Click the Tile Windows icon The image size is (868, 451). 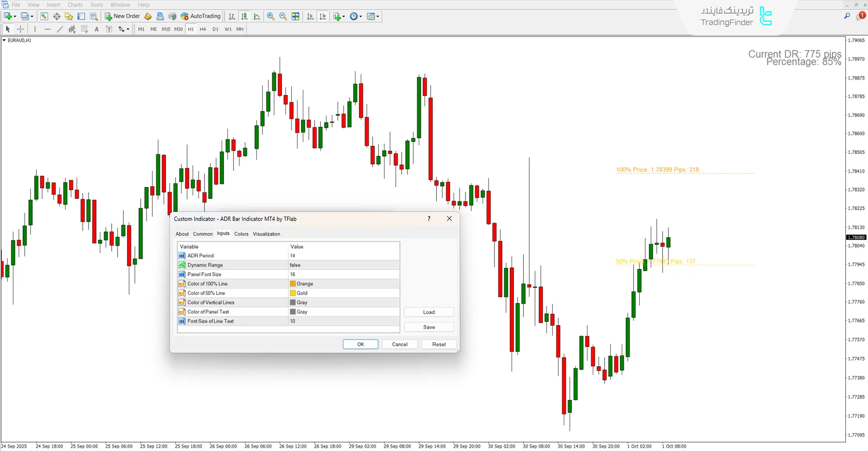pyautogui.click(x=295, y=16)
